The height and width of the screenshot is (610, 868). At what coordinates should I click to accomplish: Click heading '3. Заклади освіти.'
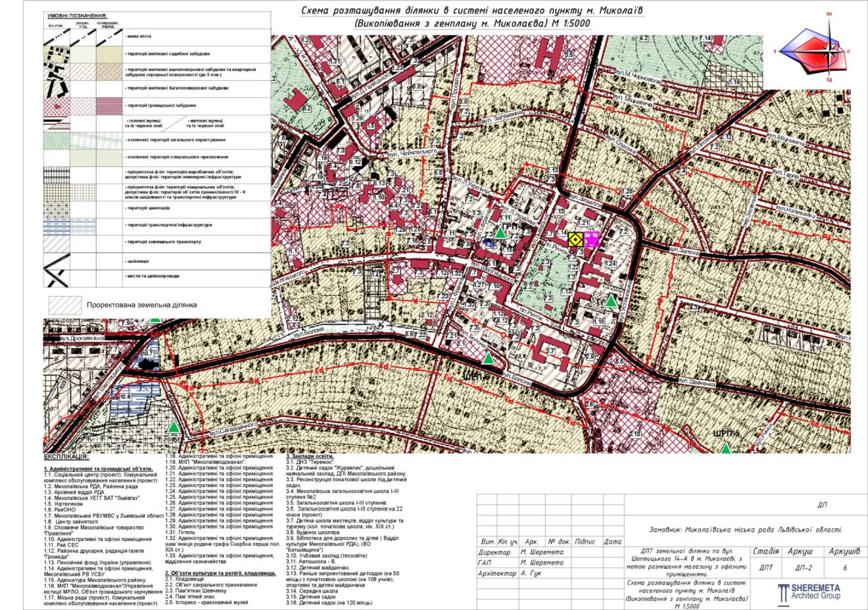[309, 456]
